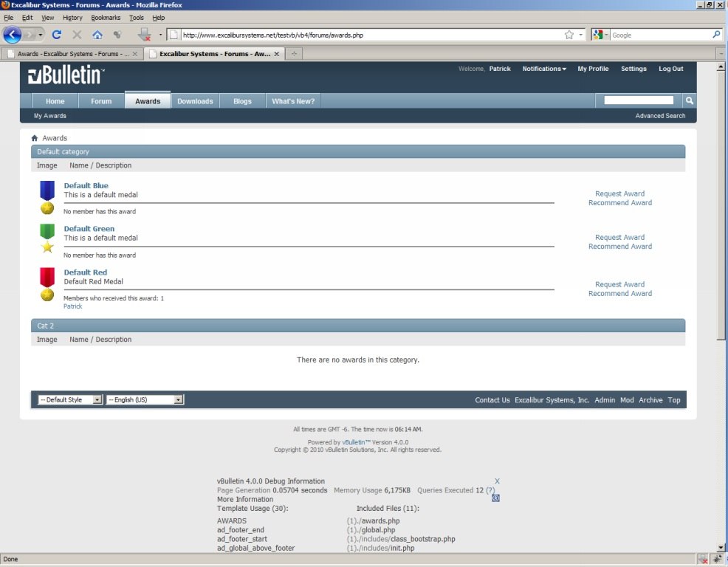This screenshot has width=728, height=567.
Task: Click the forum search magnifier button
Action: coord(689,100)
